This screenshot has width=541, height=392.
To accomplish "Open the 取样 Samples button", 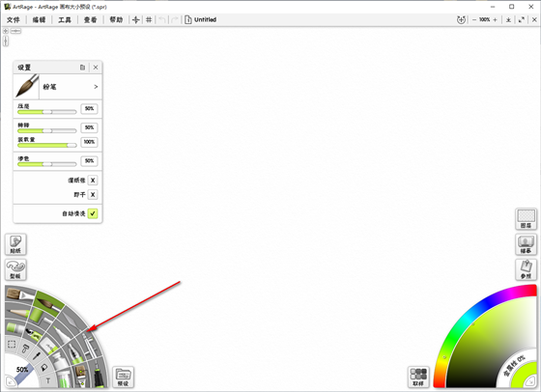I will [x=418, y=377].
